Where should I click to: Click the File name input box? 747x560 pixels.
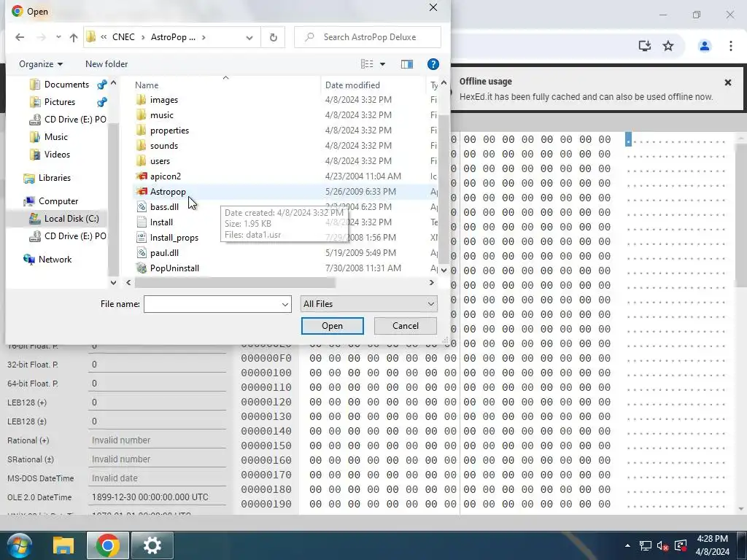tap(212, 304)
